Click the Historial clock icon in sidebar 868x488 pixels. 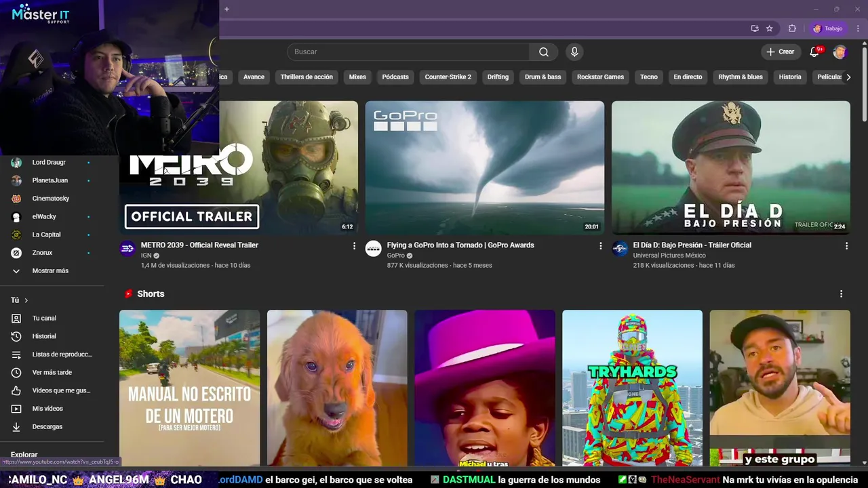coord(16,336)
